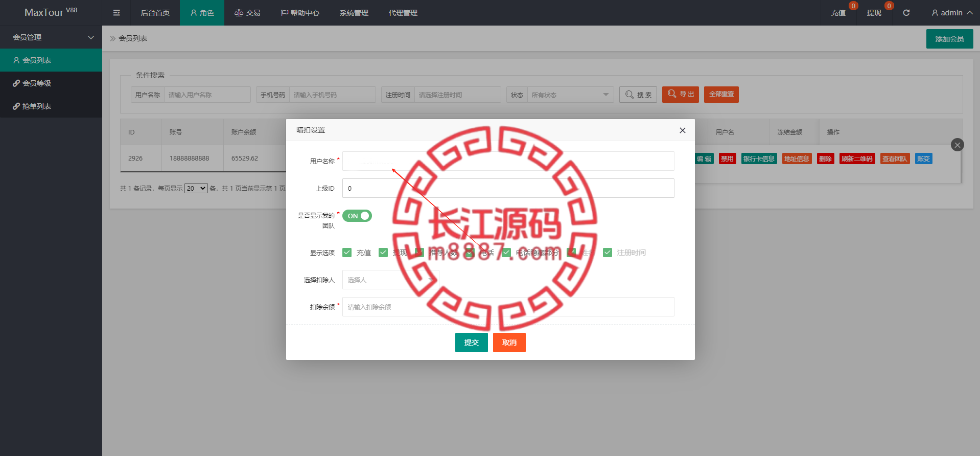Uncheck the 注册时间 display option
This screenshot has width=980, height=456.
(x=608, y=253)
